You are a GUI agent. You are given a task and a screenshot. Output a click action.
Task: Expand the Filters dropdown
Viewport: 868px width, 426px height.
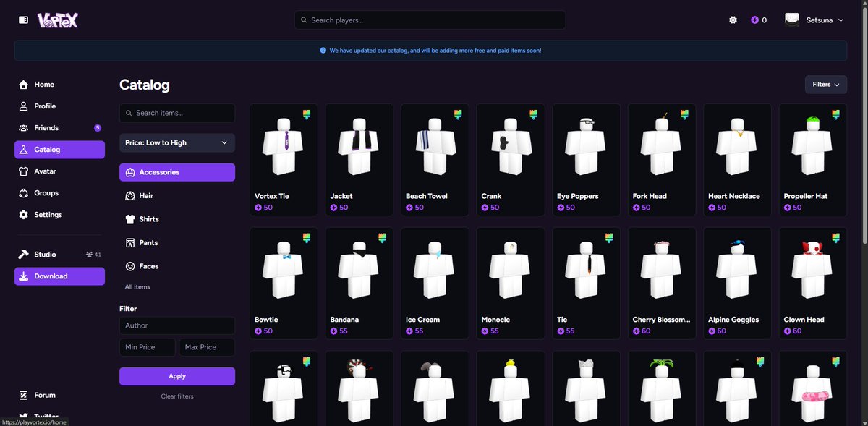tap(826, 85)
